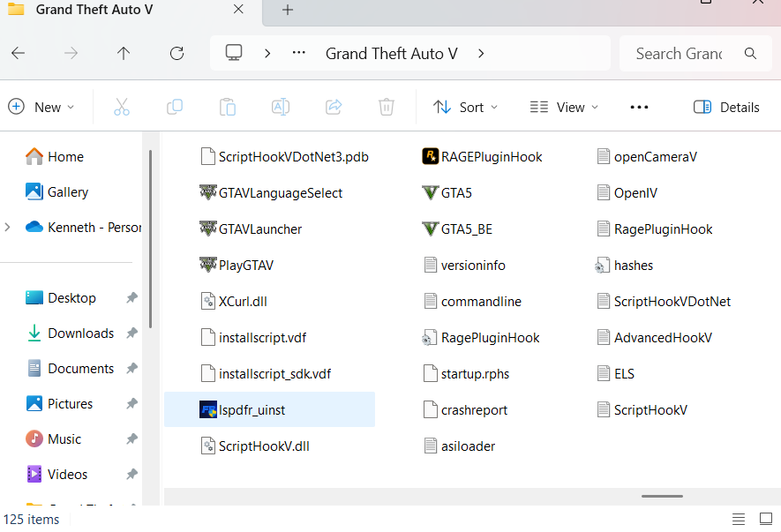
Task: Click the Delete trash icon
Action: tap(386, 107)
